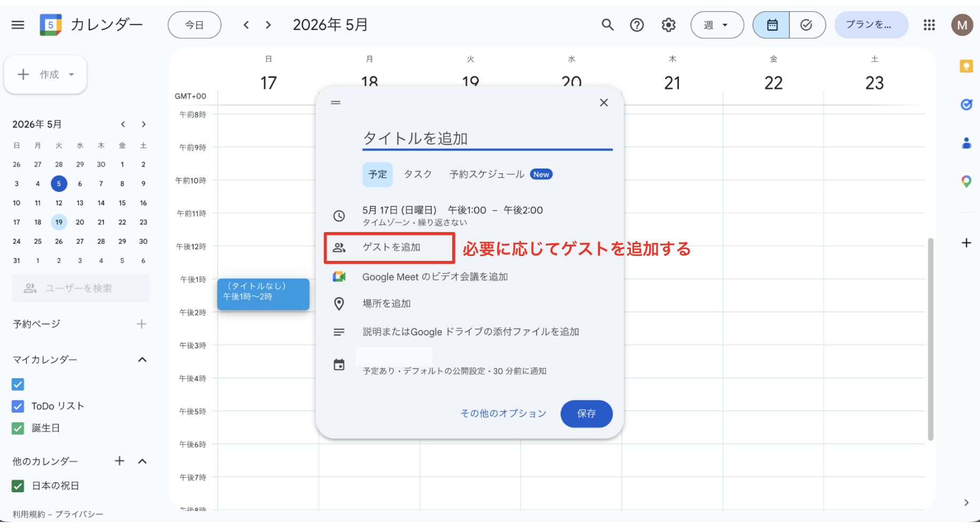Click the Google Calendar logo
The width and height of the screenshot is (980, 528).
pos(51,25)
